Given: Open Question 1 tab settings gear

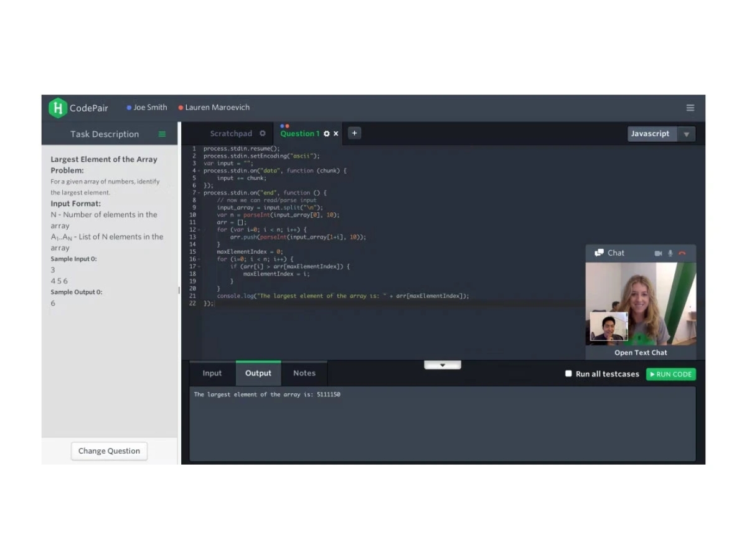Looking at the screenshot, I should tap(326, 134).
